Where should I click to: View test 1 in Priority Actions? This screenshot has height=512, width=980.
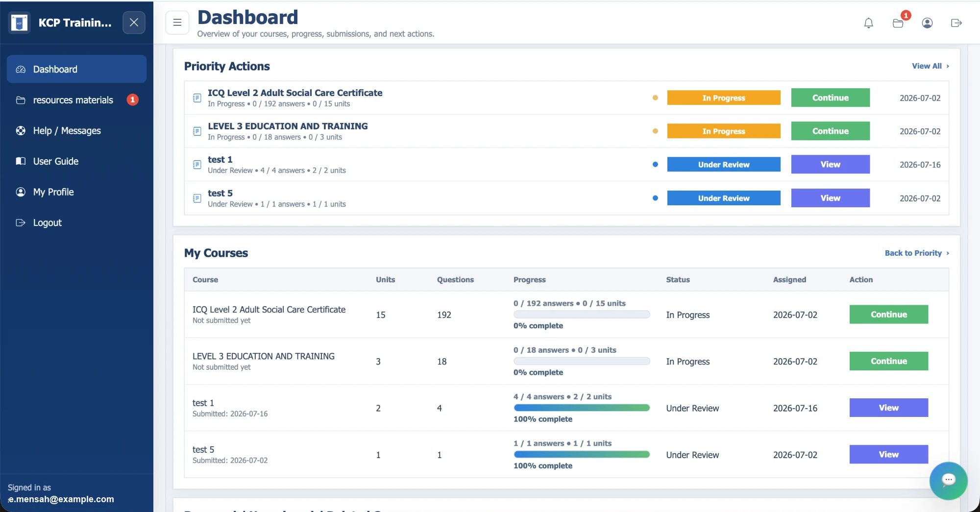click(x=831, y=164)
